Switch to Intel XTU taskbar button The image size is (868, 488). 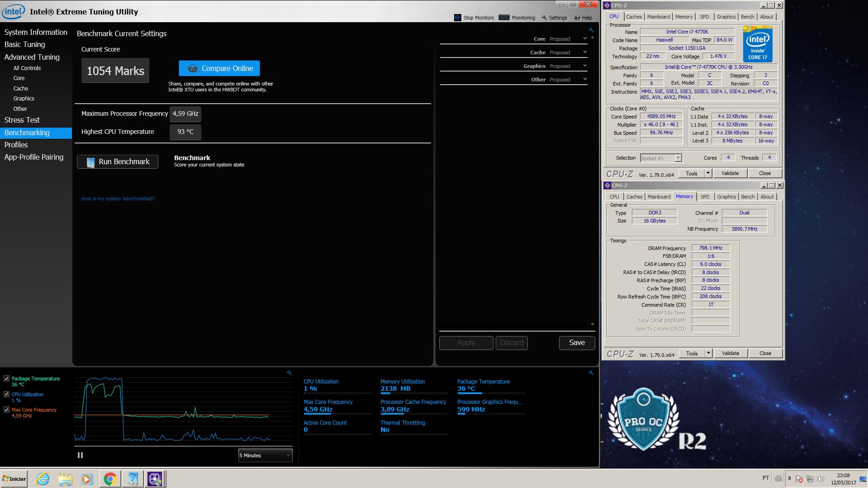point(133,479)
